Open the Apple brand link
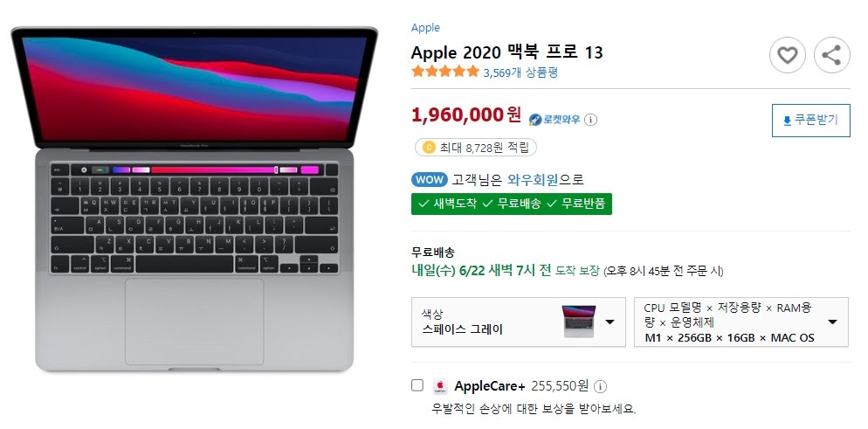This screenshot has width=868, height=429. point(425,27)
